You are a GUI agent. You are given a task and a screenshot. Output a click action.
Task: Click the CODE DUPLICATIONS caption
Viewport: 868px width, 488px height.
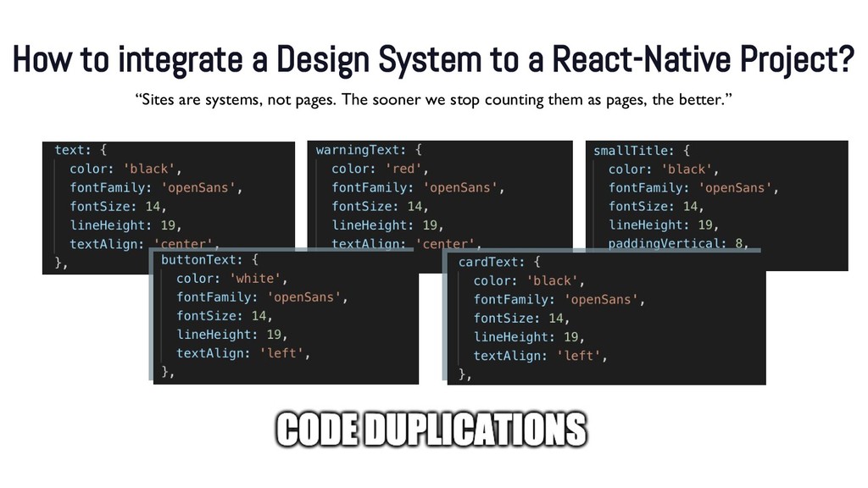[431, 430]
